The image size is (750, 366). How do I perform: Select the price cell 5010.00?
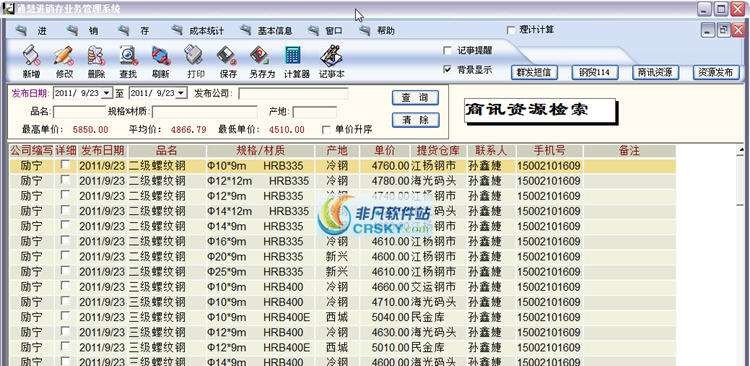click(x=385, y=347)
